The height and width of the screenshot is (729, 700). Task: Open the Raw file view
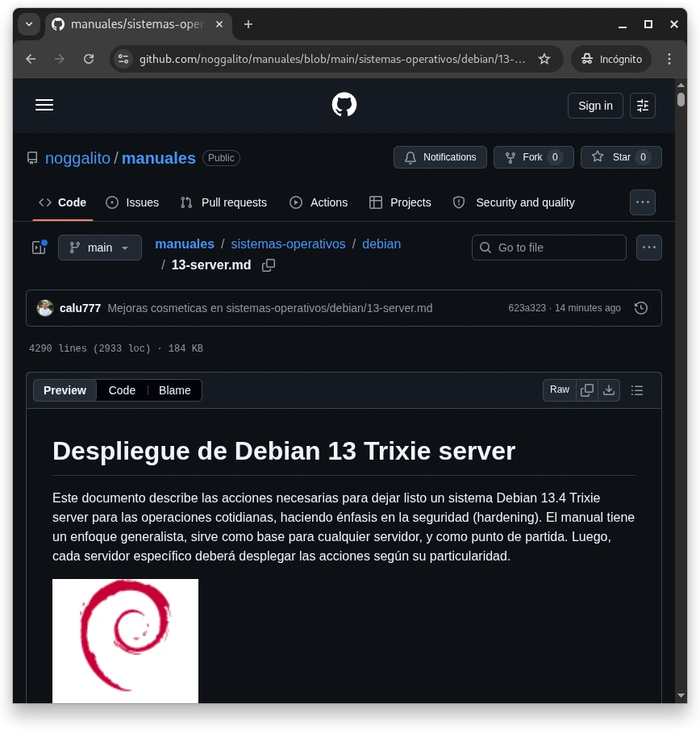click(559, 389)
